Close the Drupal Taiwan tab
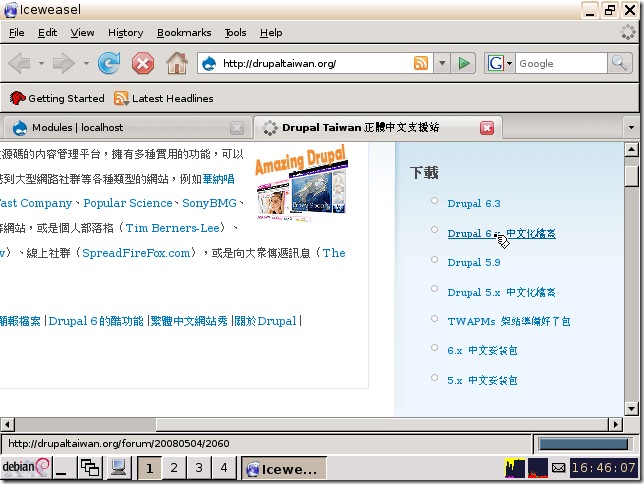The width and height of the screenshot is (644, 484). pos(487,128)
